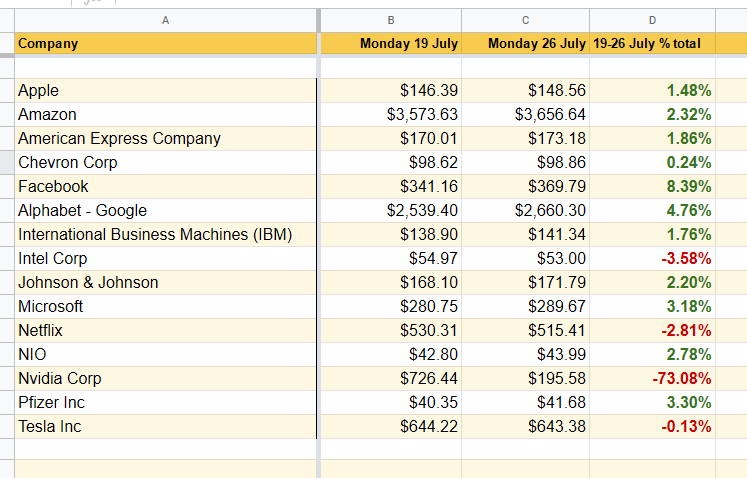Screen dimensions: 747x478
Task: Select the American Express Company cell
Action: click(165, 138)
